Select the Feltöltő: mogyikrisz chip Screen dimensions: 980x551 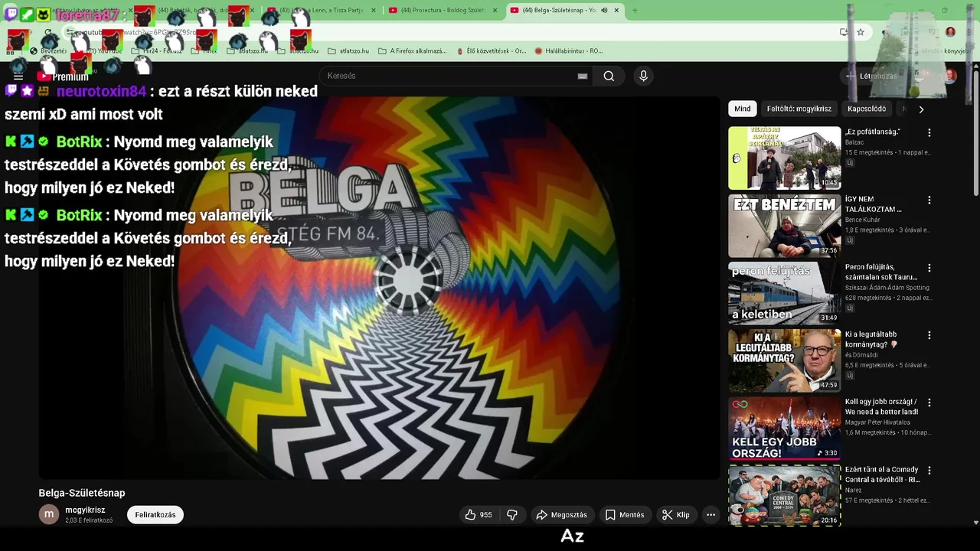799,109
